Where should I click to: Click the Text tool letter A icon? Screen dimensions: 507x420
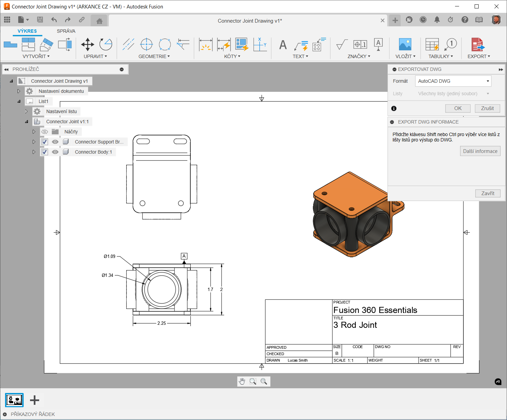pos(283,45)
